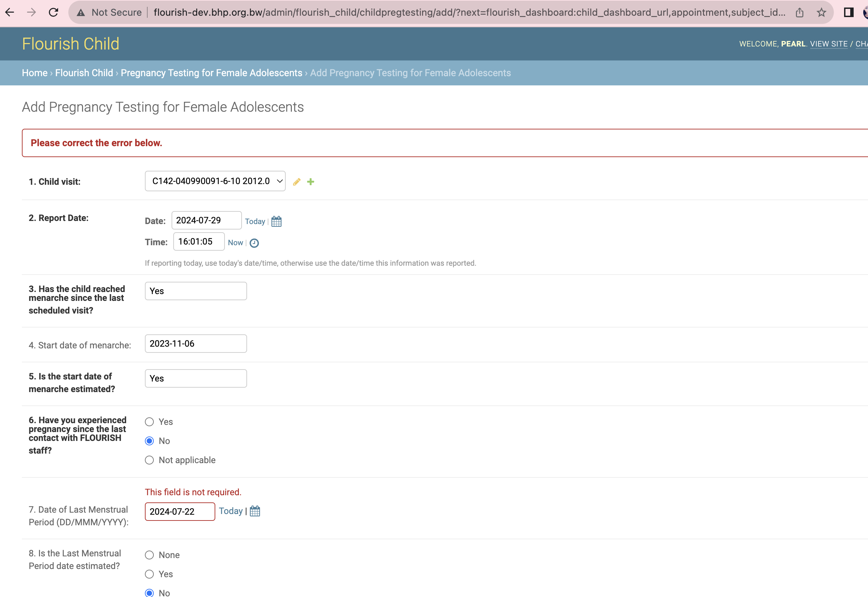Click the Start date of menarche field
Viewport: 868px width, 597px height.
(196, 344)
